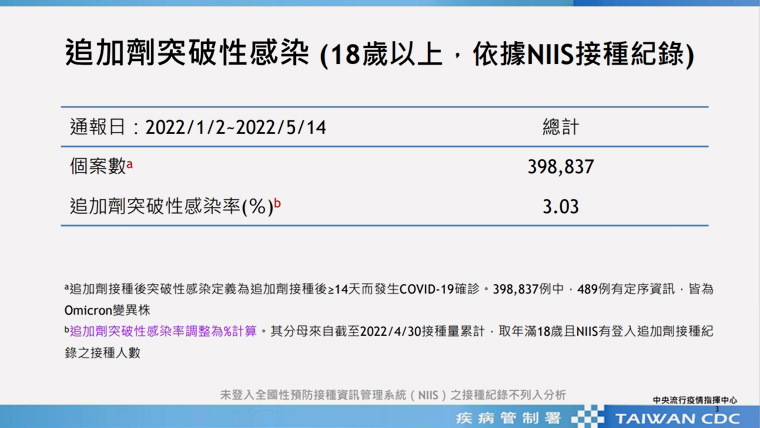Viewport: 760px width, 428px height.
Task: Click the footnote line ending 錄之接種人數
Action: click(102, 353)
